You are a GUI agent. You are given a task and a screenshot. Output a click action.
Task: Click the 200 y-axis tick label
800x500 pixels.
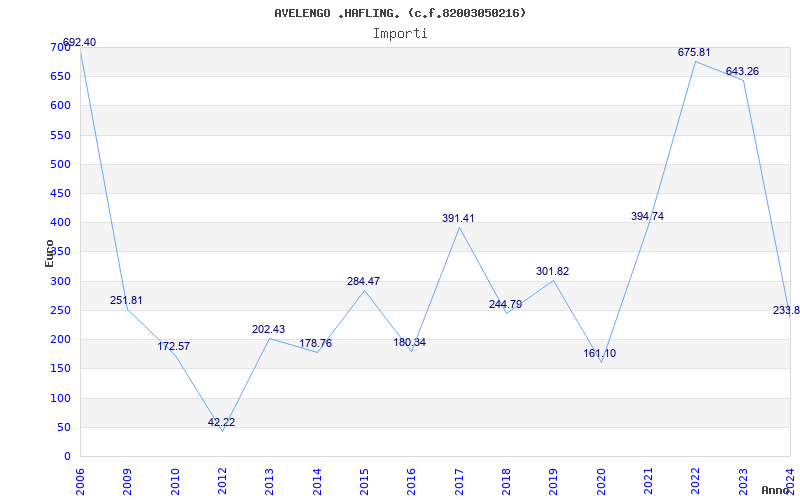tap(60, 339)
